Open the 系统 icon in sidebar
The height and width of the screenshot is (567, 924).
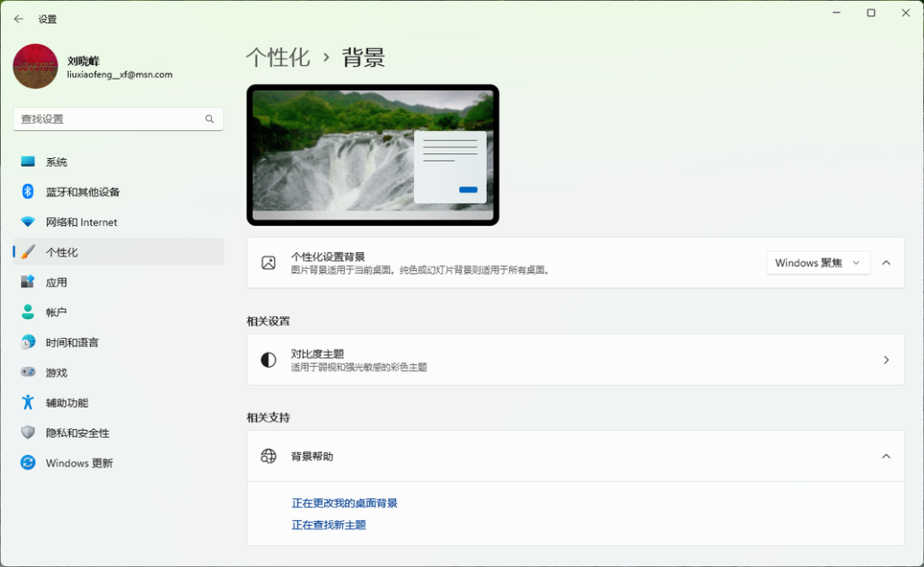27,162
